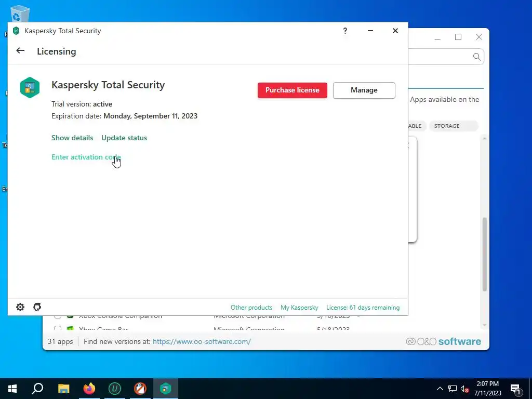Viewport: 532px width, 399px height.
Task: Click Update status link
Action: click(x=124, y=138)
